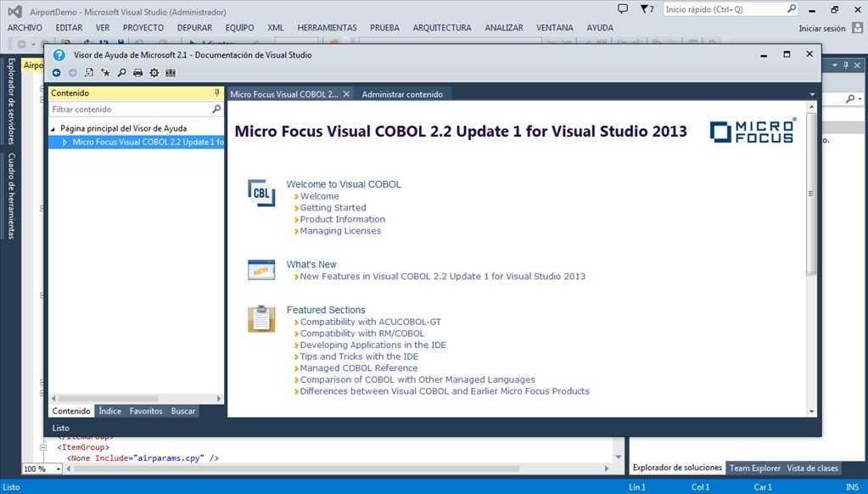Click the account avatar next to Iniciar sesión

(x=858, y=28)
